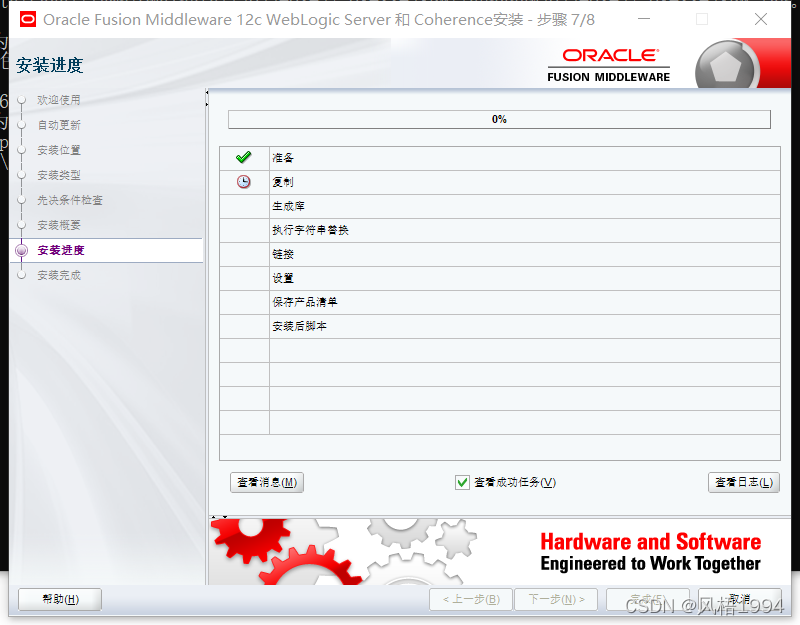Open 查看消息(M) button

(x=267, y=482)
